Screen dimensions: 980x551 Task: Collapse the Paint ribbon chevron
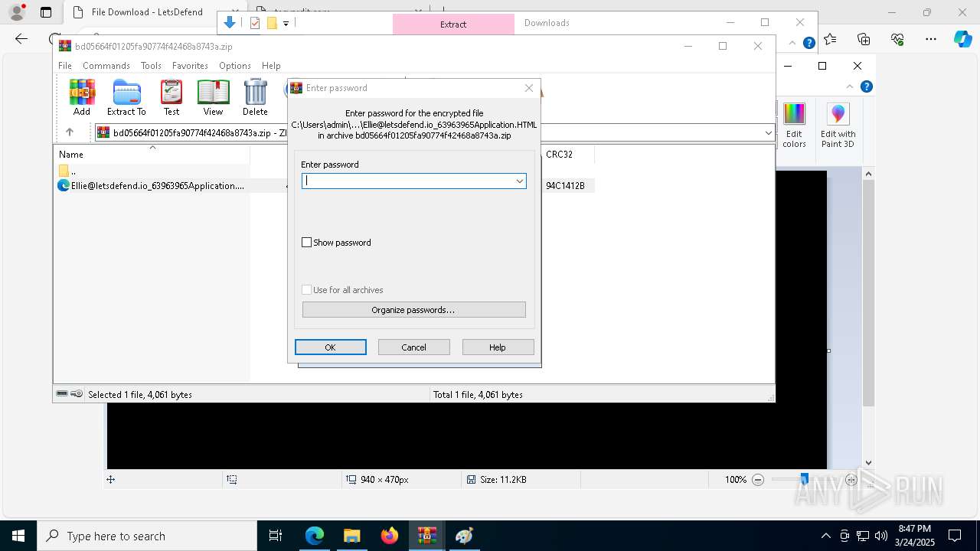coord(850,86)
